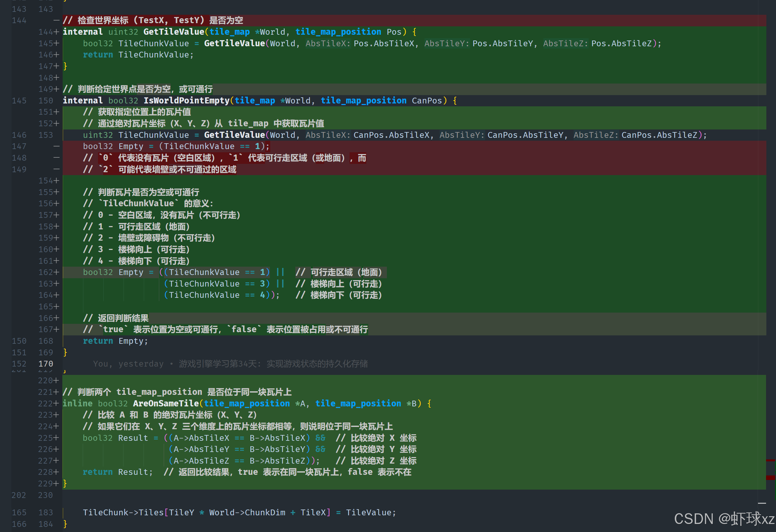Click old-side line number 145 in gutter
The height and width of the screenshot is (532, 776).
[x=19, y=101]
